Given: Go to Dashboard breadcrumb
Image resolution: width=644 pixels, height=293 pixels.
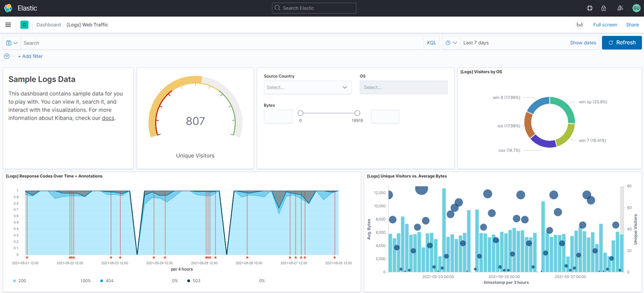Looking at the screenshot, I should (x=48, y=24).
